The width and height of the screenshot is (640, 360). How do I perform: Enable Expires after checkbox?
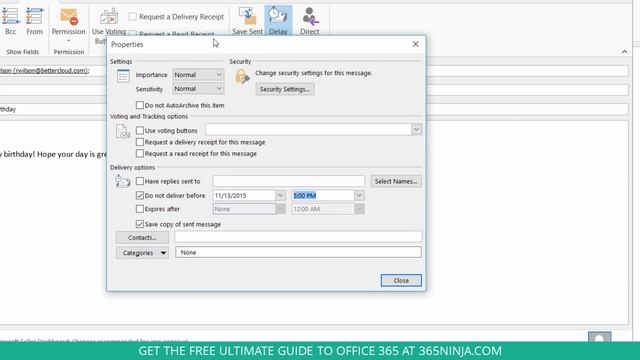pos(140,209)
